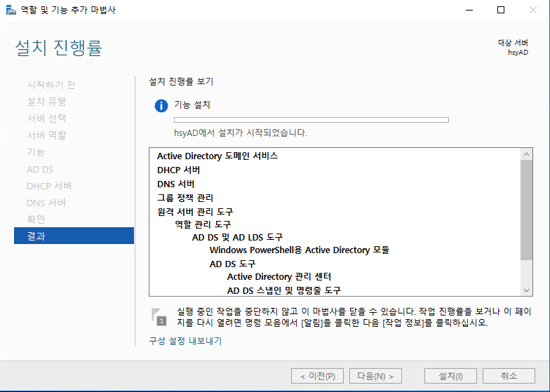
Task: Click the 다음(N) button
Action: (375, 376)
